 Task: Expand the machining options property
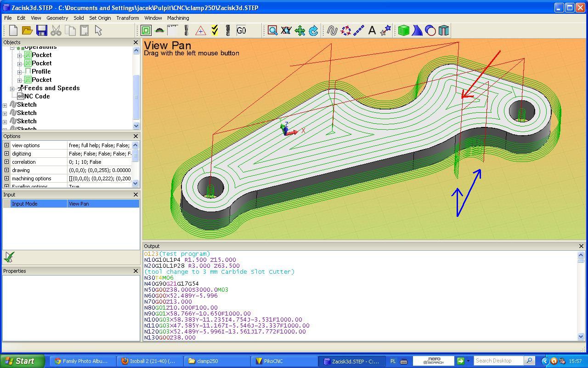pos(6,178)
